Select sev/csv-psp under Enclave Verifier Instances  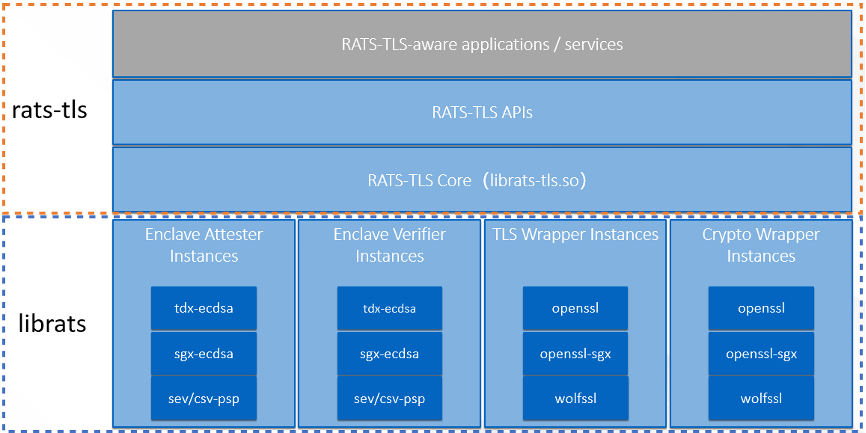(390, 398)
